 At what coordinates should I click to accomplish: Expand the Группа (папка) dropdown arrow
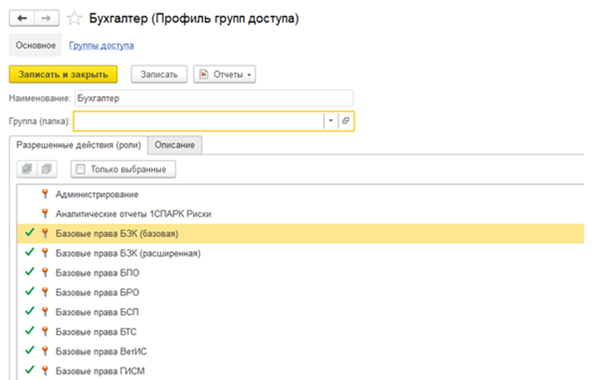click(x=330, y=121)
